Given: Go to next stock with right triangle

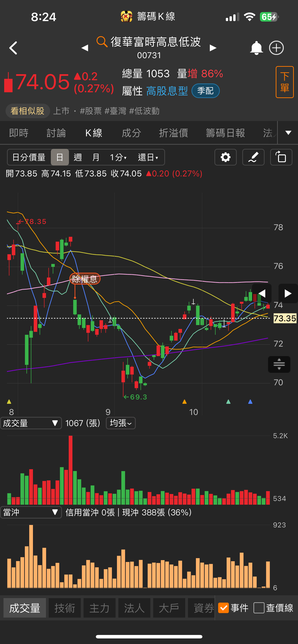Looking at the screenshot, I should [213, 48].
